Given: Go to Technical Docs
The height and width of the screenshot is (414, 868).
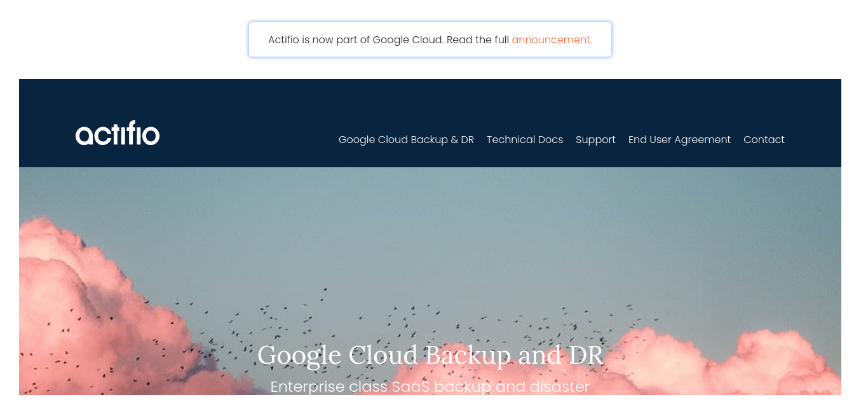Looking at the screenshot, I should coord(525,140).
